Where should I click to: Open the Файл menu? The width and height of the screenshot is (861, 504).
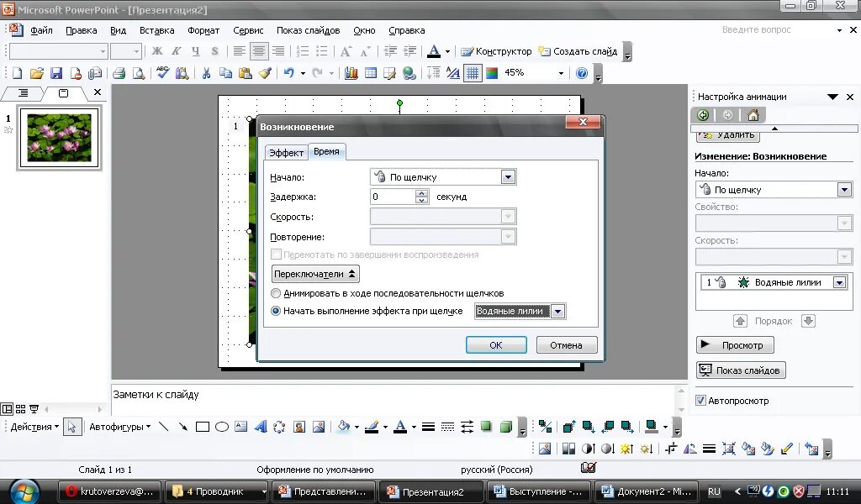pyautogui.click(x=42, y=30)
